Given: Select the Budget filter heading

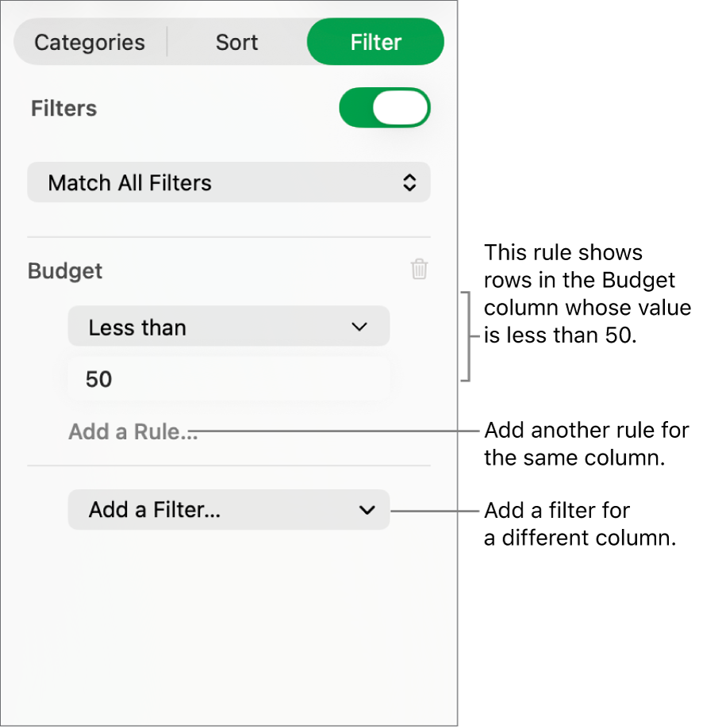Looking at the screenshot, I should (64, 270).
